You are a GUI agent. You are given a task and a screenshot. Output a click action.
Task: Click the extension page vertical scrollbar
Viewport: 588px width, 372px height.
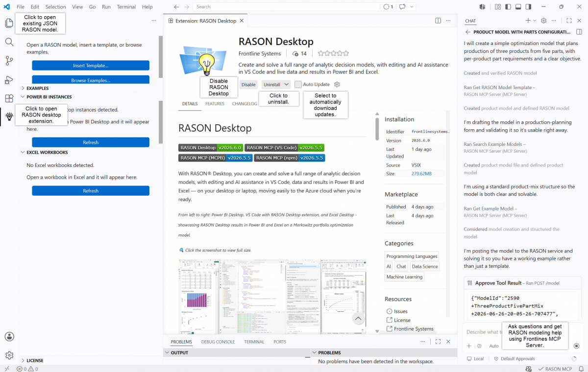[x=377, y=128]
